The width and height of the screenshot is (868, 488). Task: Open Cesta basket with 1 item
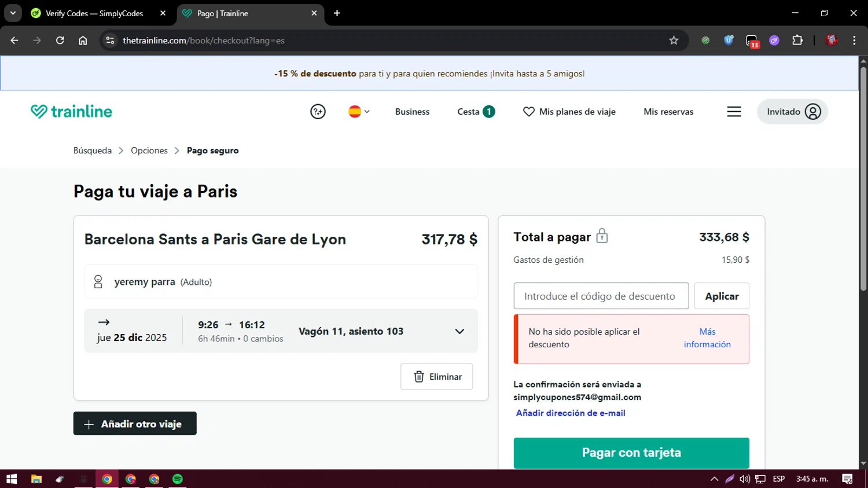tap(476, 112)
